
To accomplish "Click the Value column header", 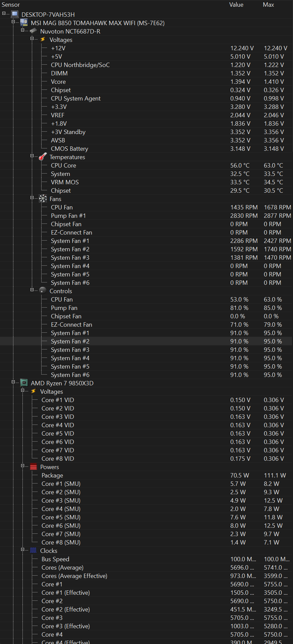I will coord(236,5).
